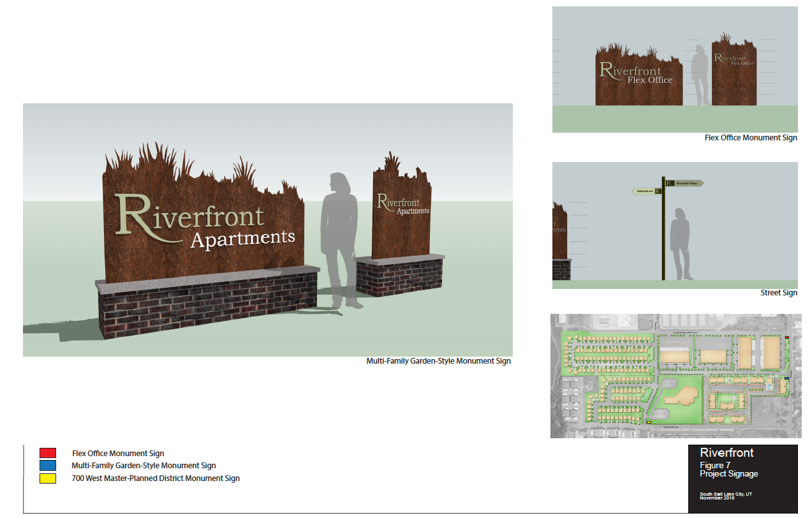Viewport: 812px width, 518px height.
Task: Select the "Street Sign" caption text
Action: [x=778, y=293]
